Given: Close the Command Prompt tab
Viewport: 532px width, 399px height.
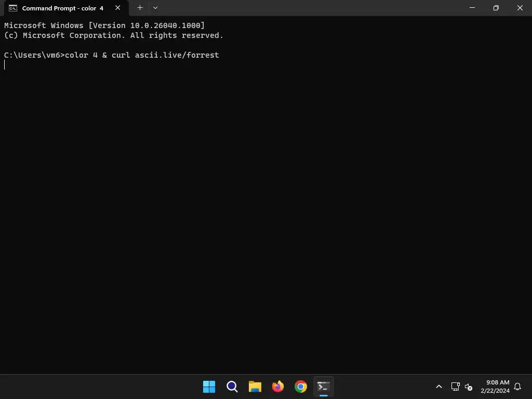Looking at the screenshot, I should pyautogui.click(x=118, y=8).
